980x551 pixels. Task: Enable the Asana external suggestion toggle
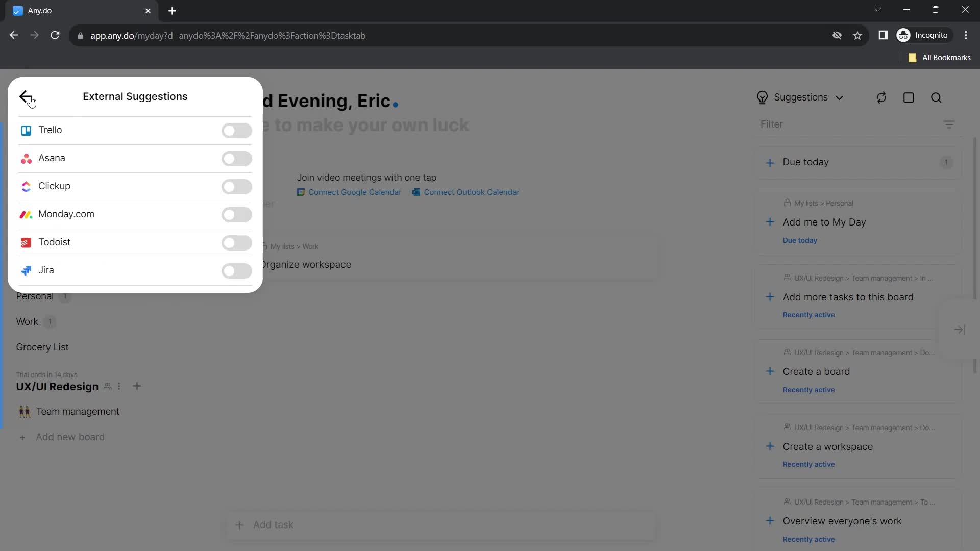(237, 158)
